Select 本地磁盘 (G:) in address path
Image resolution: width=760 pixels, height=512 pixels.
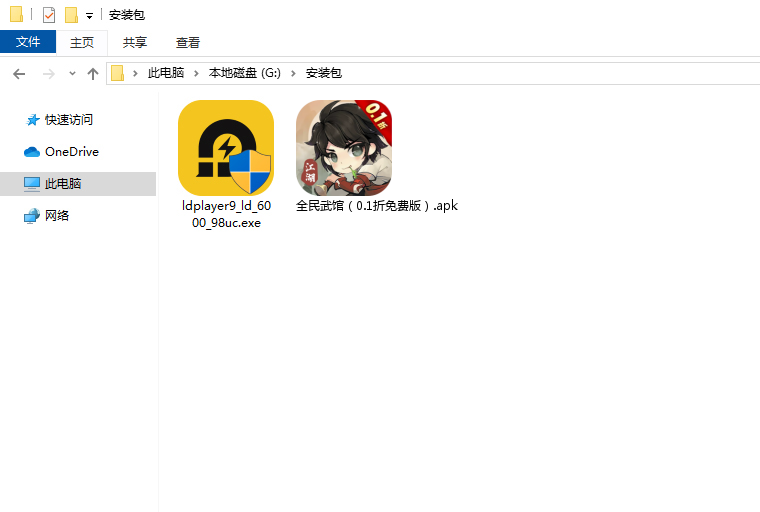coord(245,73)
